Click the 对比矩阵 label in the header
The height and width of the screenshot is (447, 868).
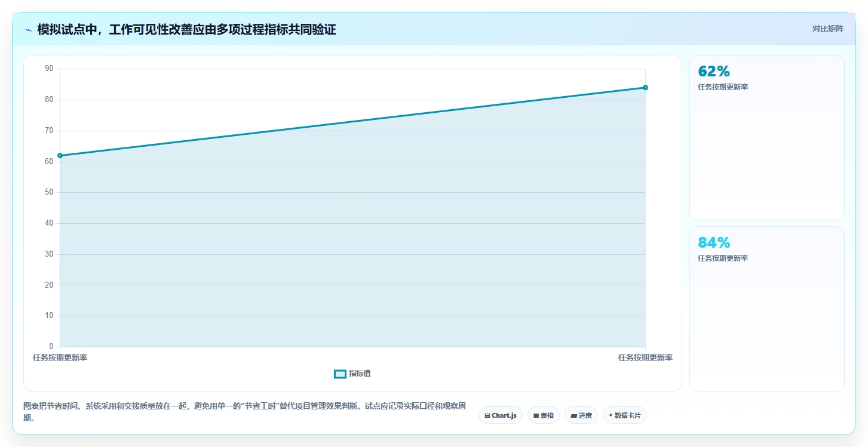[828, 29]
